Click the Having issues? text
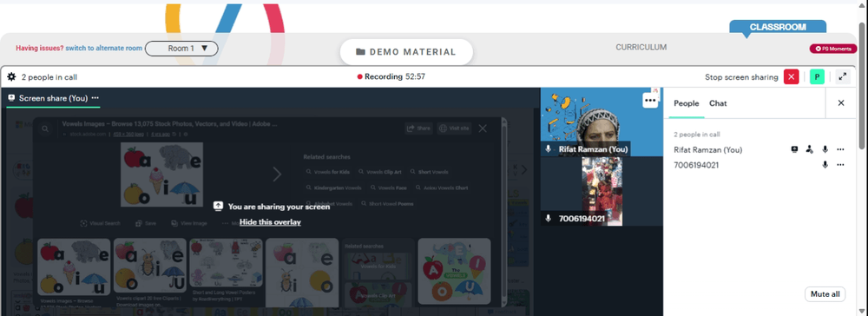Screen dimensions: 868x316 [x=40, y=48]
